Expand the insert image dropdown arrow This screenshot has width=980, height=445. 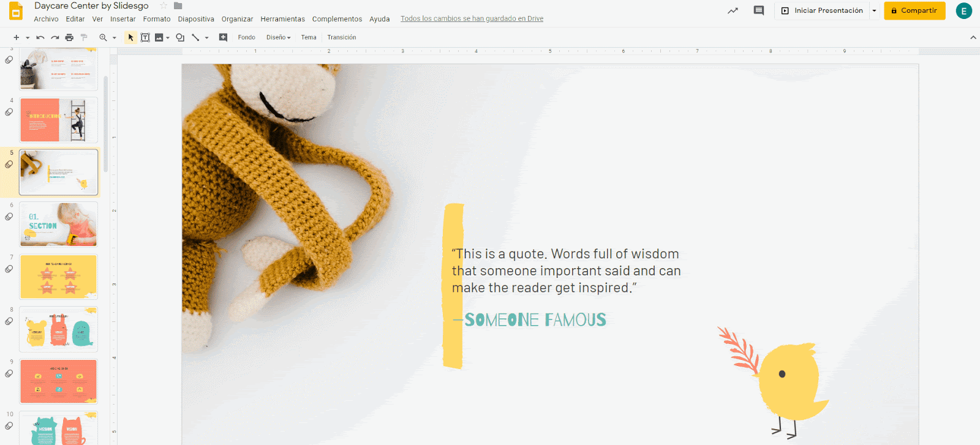168,37
